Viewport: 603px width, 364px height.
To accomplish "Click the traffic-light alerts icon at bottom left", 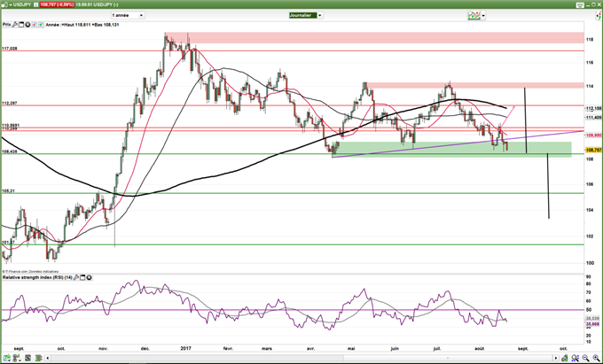I will point(17,358).
